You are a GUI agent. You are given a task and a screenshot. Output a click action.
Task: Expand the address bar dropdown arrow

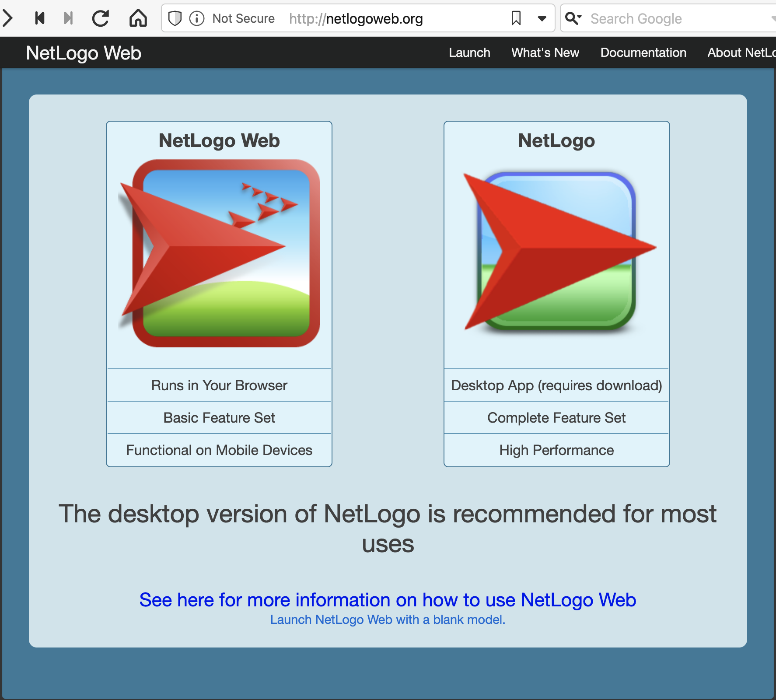click(x=542, y=18)
